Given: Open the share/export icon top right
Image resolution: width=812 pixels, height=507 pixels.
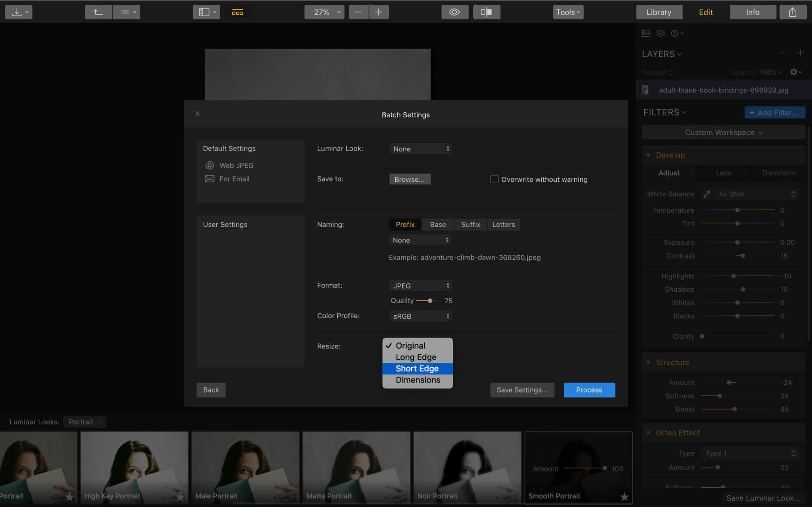Looking at the screenshot, I should pos(793,12).
